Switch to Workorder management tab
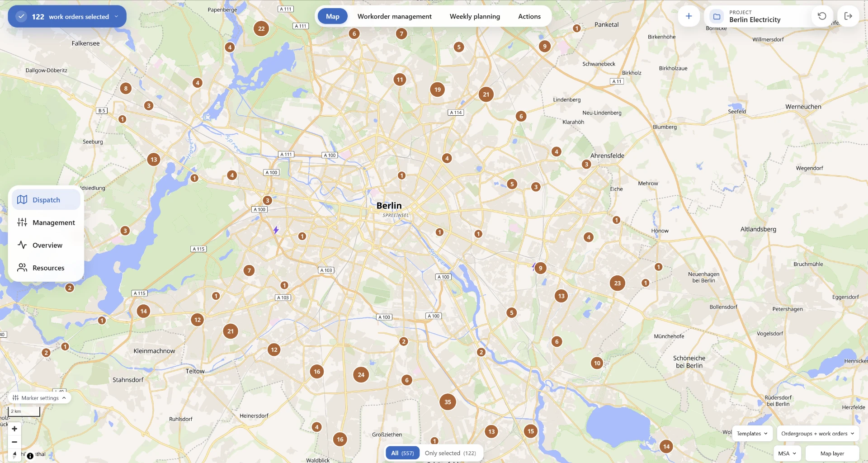The height and width of the screenshot is (463, 868). (394, 16)
